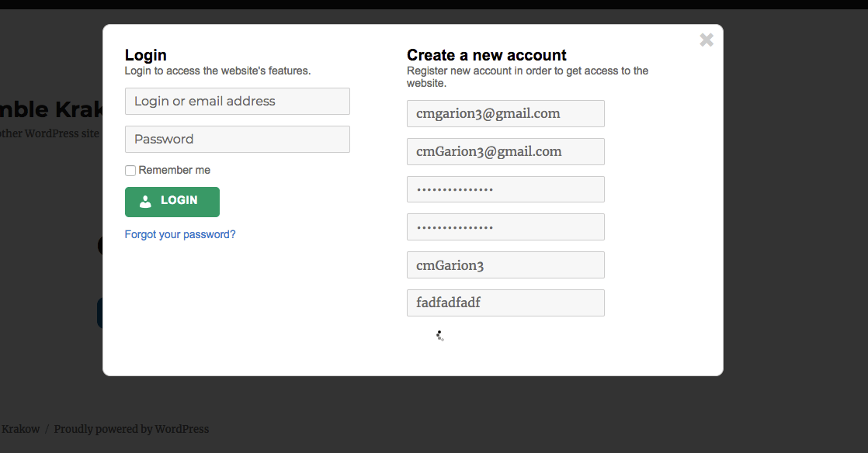The image size is (868, 453).
Task: Follow the Proudly powered by WordPress link
Action: [131, 429]
